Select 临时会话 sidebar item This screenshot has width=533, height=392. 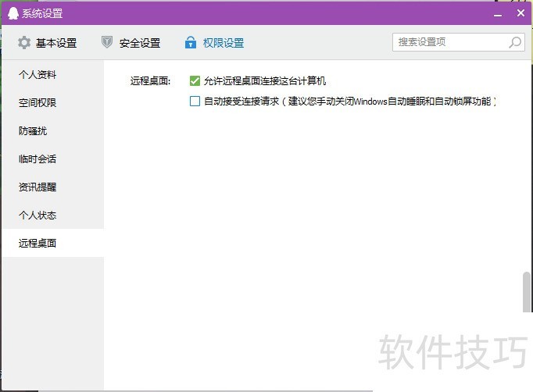coord(38,159)
